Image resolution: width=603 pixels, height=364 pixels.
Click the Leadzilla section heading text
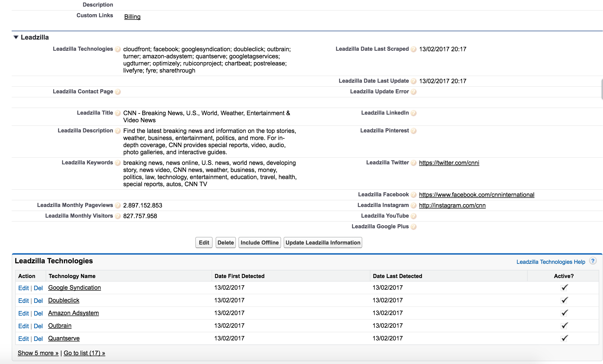[x=35, y=37]
